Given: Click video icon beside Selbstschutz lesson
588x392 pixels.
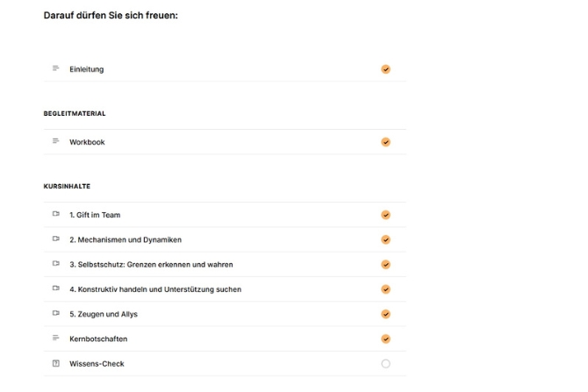Looking at the screenshot, I should click(55, 264).
